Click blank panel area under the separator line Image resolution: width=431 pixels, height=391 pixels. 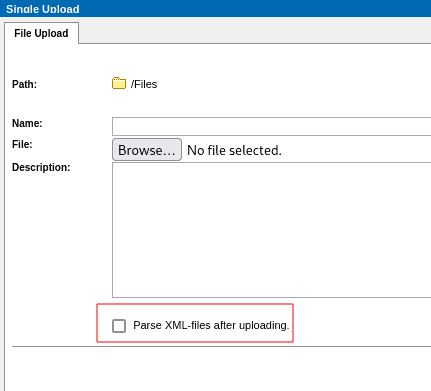click(x=218, y=369)
